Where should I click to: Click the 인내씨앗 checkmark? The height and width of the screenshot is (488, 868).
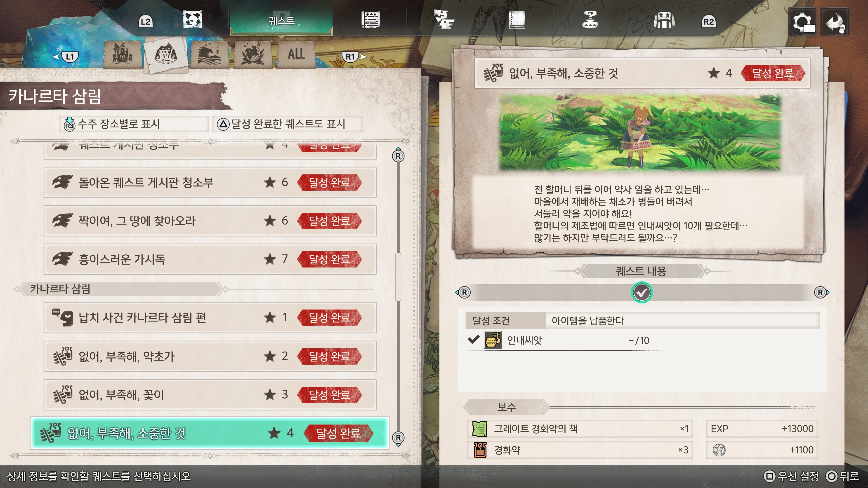[473, 340]
